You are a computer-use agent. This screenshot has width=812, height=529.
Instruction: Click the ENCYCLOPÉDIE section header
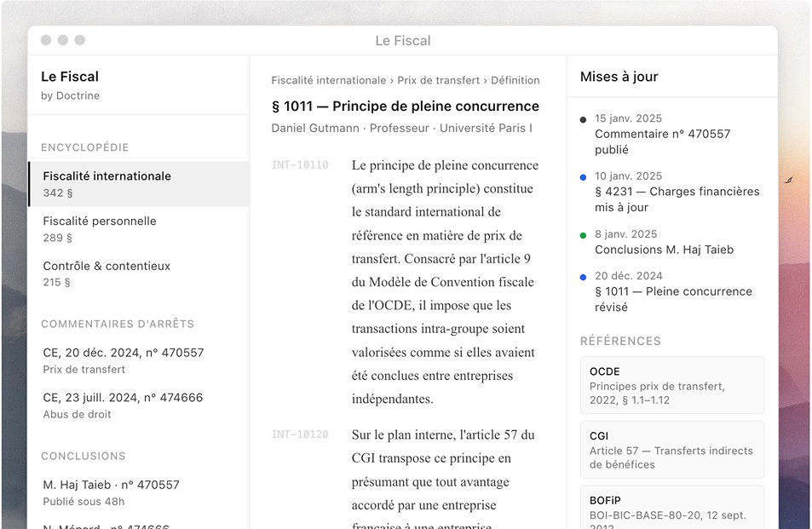coord(85,147)
